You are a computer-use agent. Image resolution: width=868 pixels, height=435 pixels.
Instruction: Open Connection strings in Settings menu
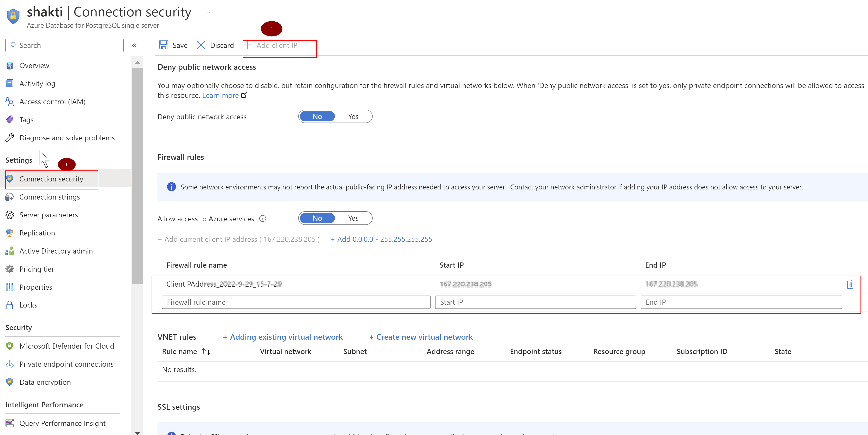[50, 197]
